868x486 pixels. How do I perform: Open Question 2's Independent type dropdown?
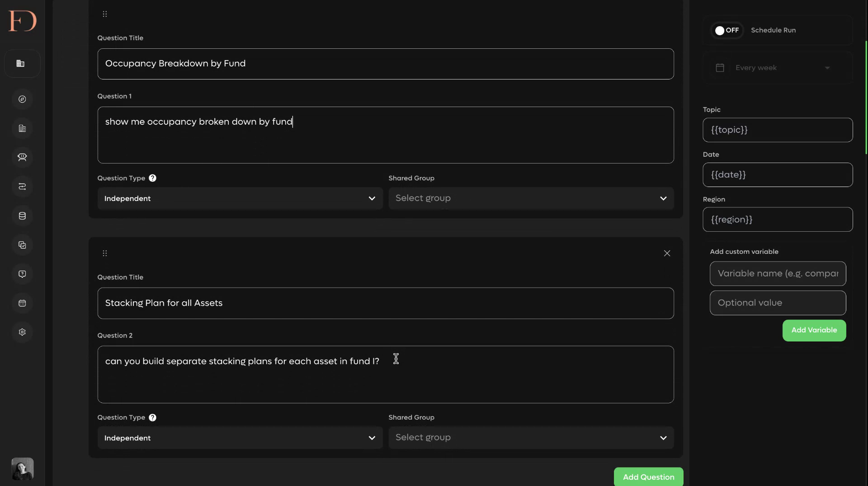tap(240, 438)
